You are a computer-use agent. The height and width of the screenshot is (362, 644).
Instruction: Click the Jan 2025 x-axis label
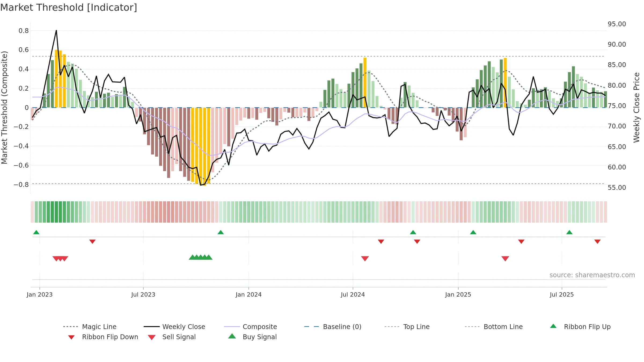click(458, 294)
